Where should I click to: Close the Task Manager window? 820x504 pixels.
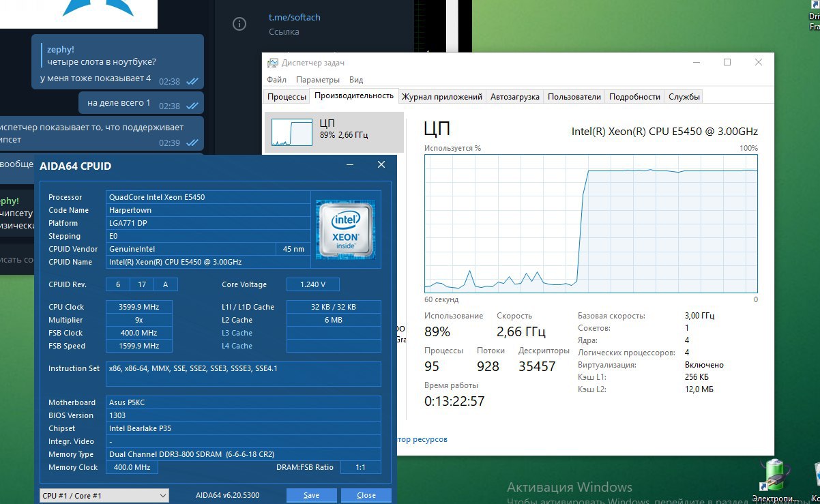click(759, 62)
